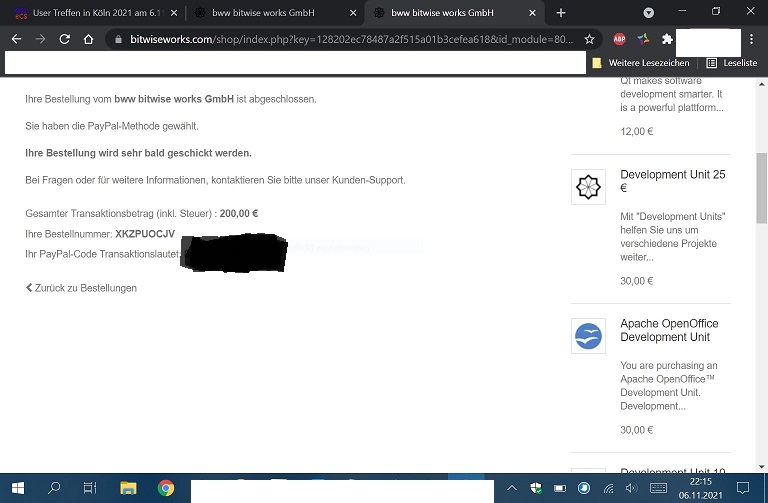Show hidden system tray icons
This screenshot has height=503, width=768.
512,488
